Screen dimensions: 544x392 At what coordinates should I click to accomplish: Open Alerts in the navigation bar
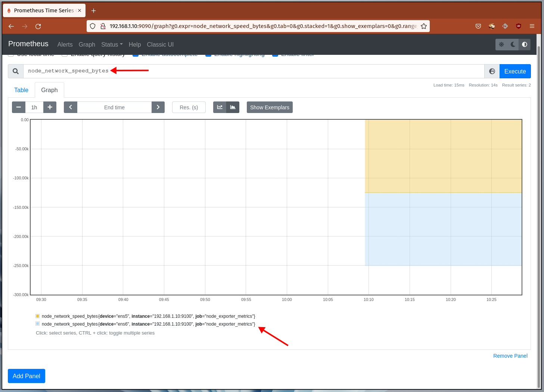65,44
